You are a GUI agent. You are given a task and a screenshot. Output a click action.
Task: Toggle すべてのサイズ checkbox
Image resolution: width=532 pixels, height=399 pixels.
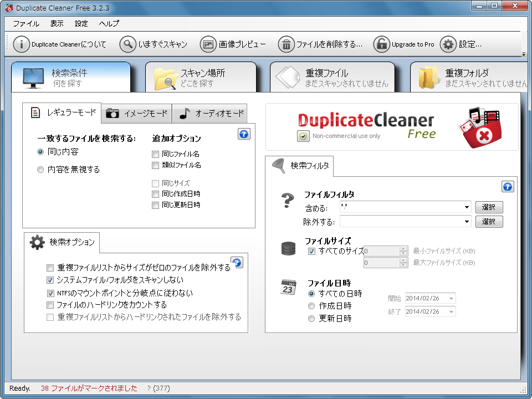(x=311, y=252)
